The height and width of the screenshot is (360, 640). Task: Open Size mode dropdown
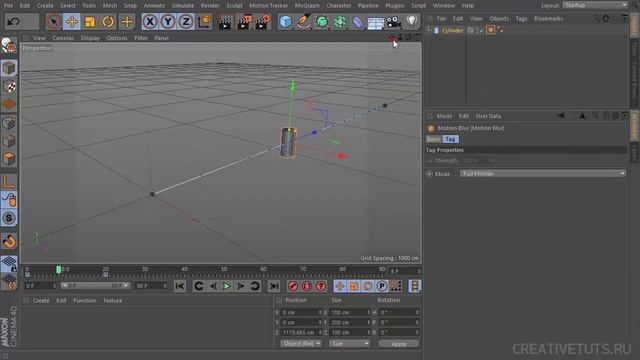coord(349,344)
